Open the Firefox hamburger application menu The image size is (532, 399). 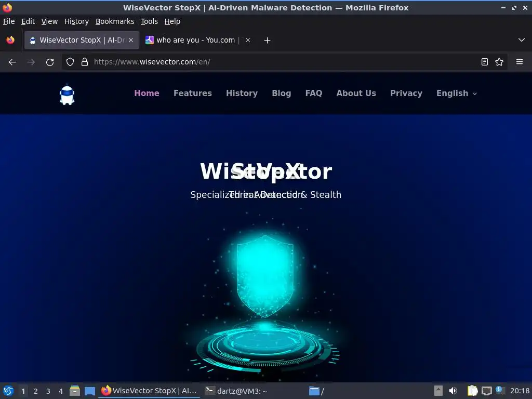(520, 62)
